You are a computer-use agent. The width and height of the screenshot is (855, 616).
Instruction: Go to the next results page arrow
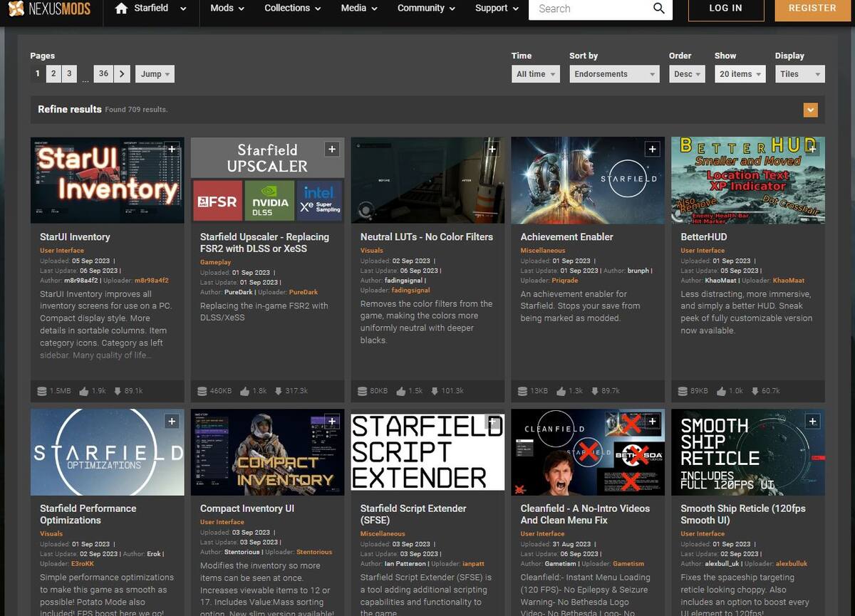[x=122, y=73]
